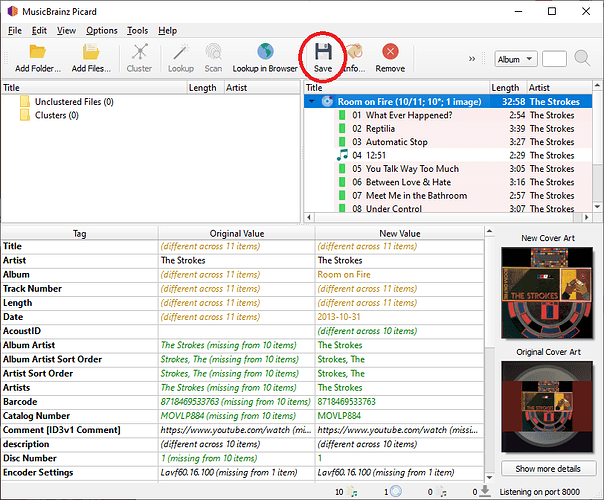The image size is (604, 500).
Task: Click the status bar albums disc icon
Action: (x=396, y=492)
